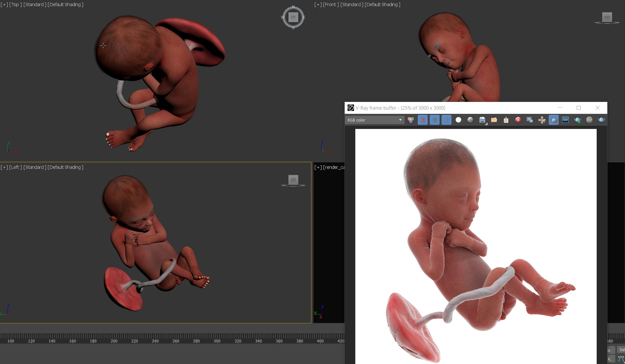Screen dimensions: 625x364
Task: Save the rendered image with the floppy icon
Action: (482, 120)
